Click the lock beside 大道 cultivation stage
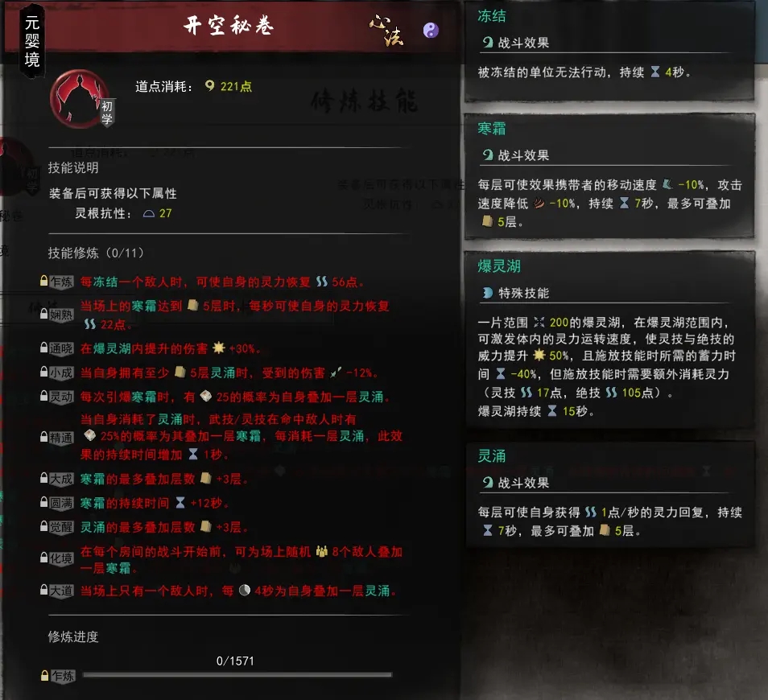The image size is (768, 700). tap(43, 590)
